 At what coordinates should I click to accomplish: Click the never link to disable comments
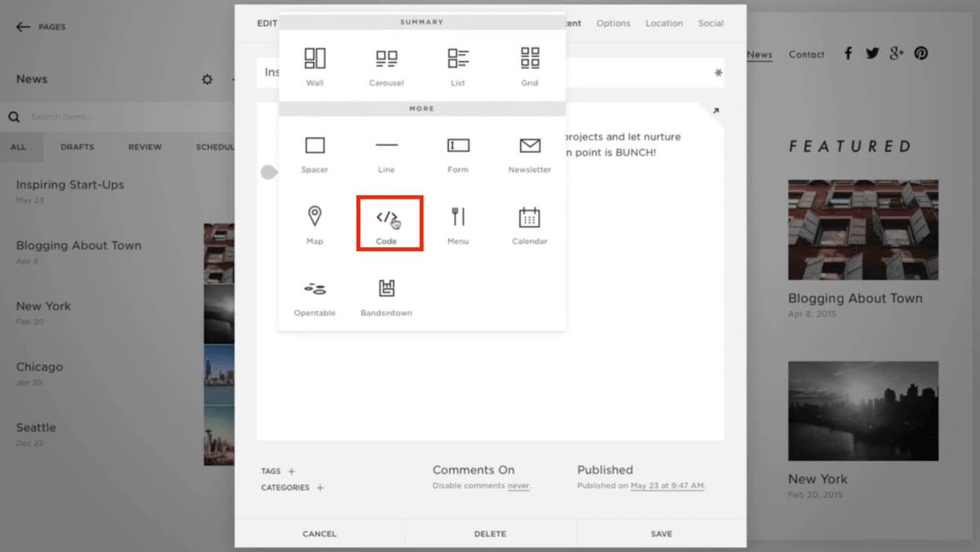click(519, 485)
